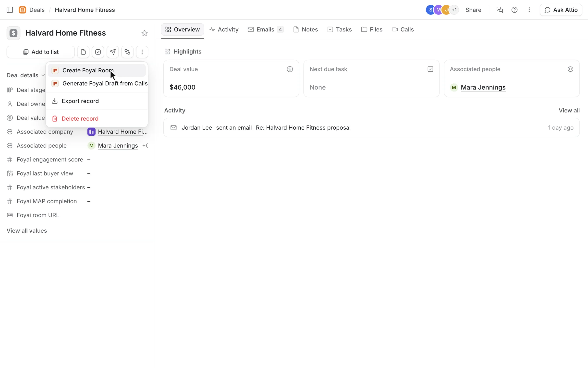Choose Delete record from menu

point(97,118)
